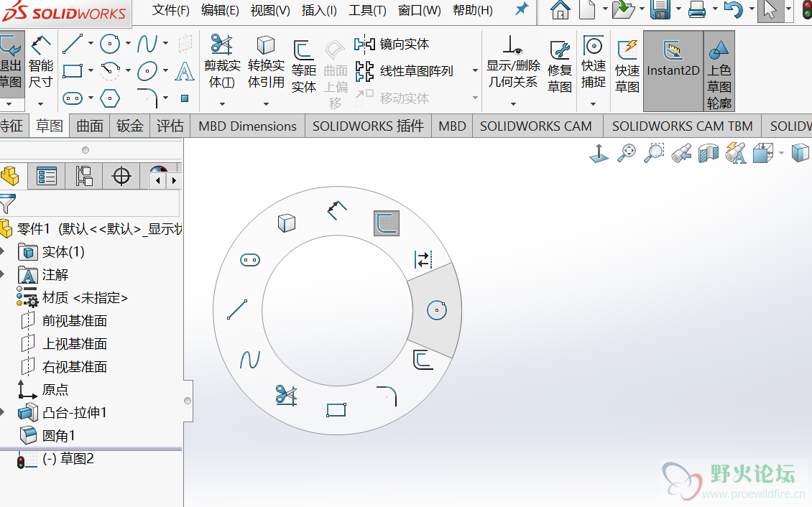
Task: Open the Trim Entities dropdown arrow
Action: (222, 104)
